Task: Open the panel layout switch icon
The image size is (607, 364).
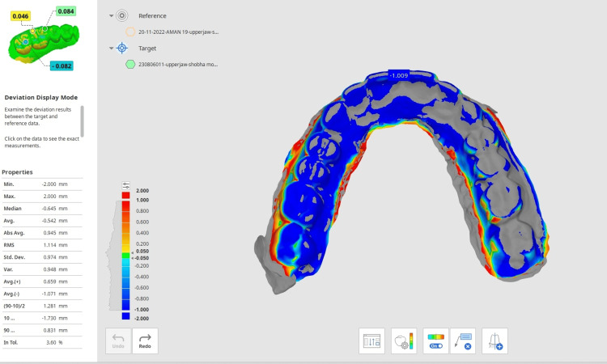Action: (x=371, y=341)
